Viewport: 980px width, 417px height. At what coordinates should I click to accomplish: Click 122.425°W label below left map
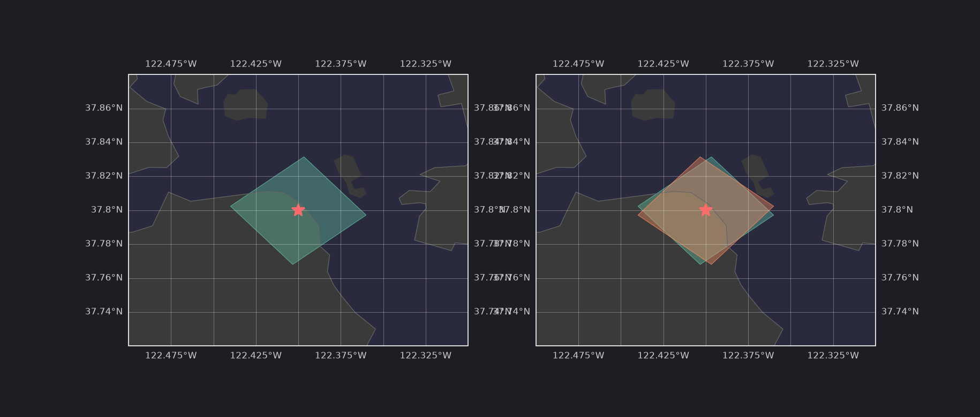tap(256, 355)
